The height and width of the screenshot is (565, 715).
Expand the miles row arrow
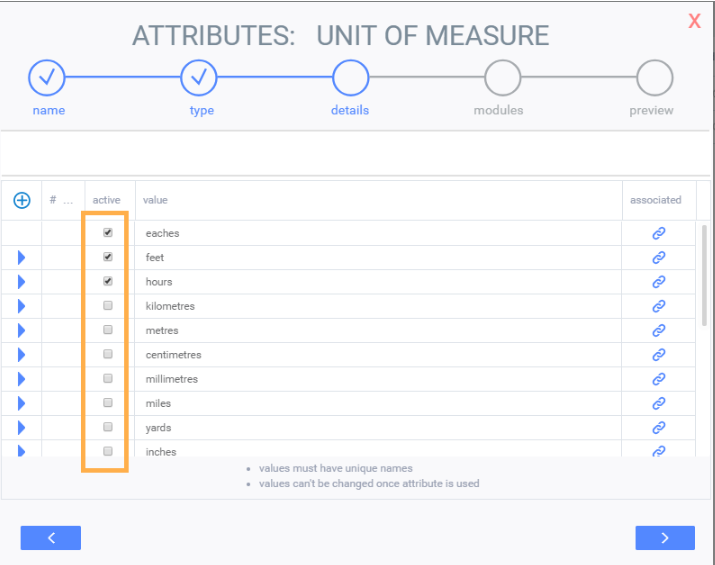[x=21, y=404]
